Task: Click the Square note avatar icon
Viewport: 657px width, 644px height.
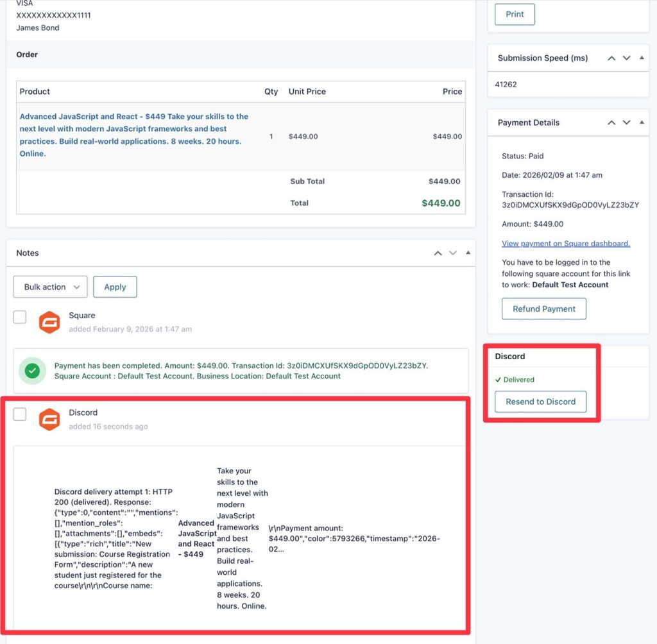Action: (49, 322)
